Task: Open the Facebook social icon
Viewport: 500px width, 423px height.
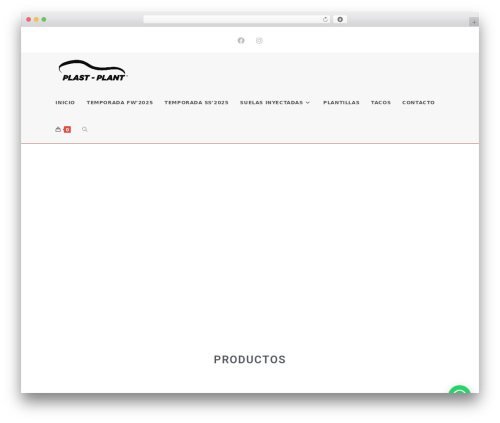Action: pyautogui.click(x=241, y=40)
